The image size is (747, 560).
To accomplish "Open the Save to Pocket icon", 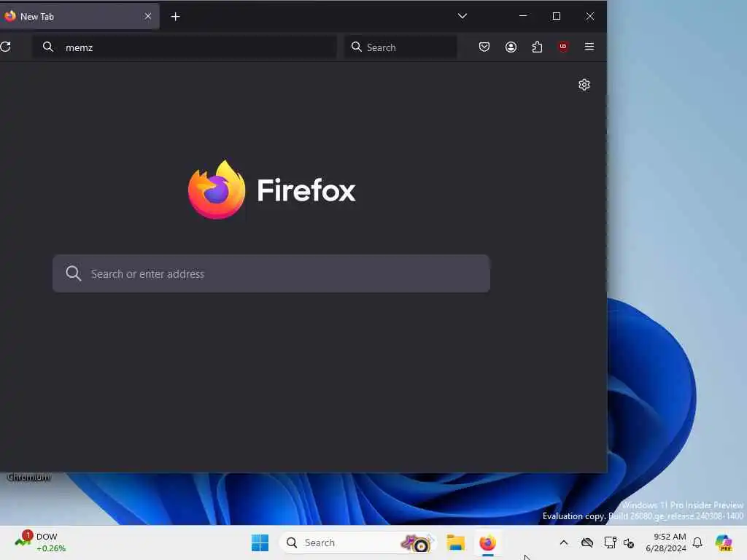I will click(484, 47).
